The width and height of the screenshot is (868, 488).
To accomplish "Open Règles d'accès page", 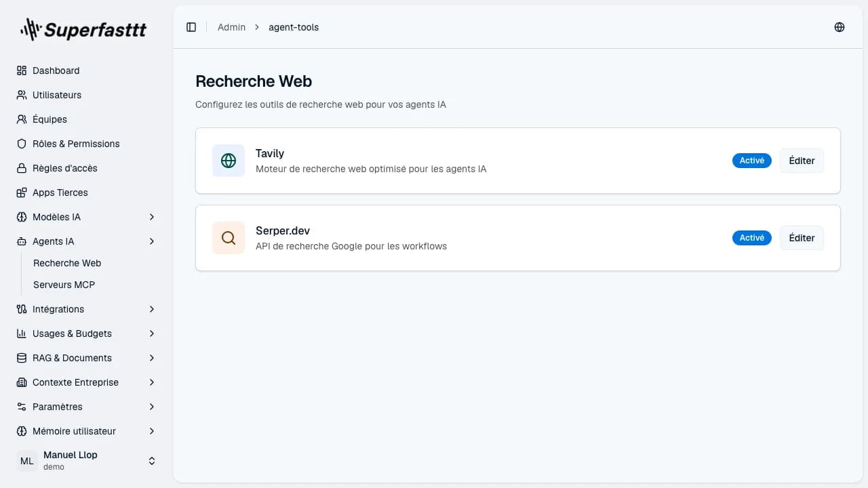I will click(x=87, y=168).
